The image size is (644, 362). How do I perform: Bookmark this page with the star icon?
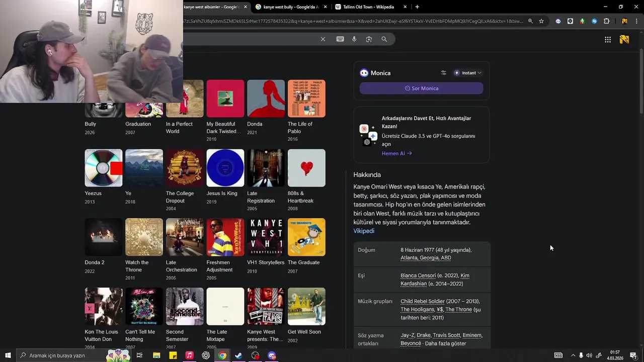coord(541,21)
